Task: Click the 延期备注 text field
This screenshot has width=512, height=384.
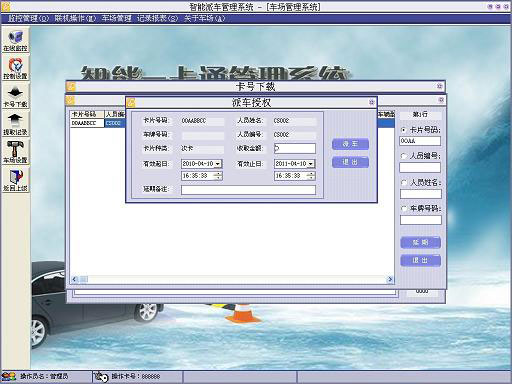Action: coord(248,190)
